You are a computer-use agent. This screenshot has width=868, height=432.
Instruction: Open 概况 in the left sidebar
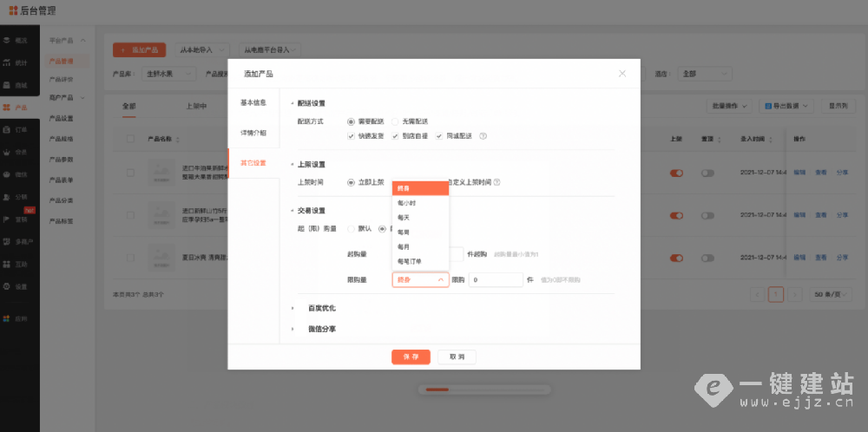tap(19, 40)
